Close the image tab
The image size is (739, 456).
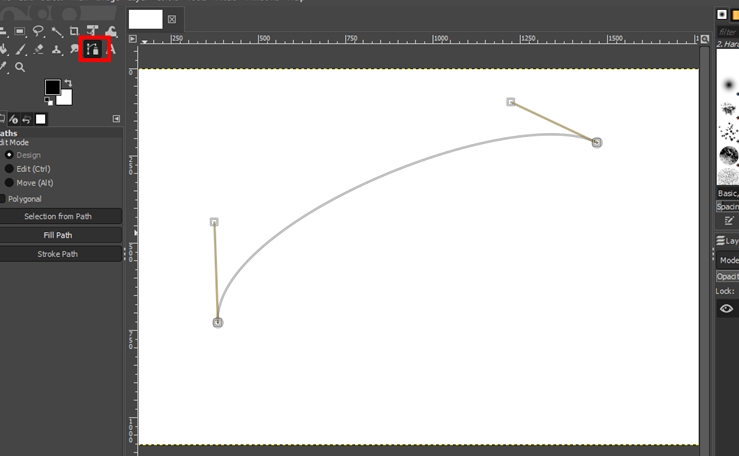click(172, 19)
